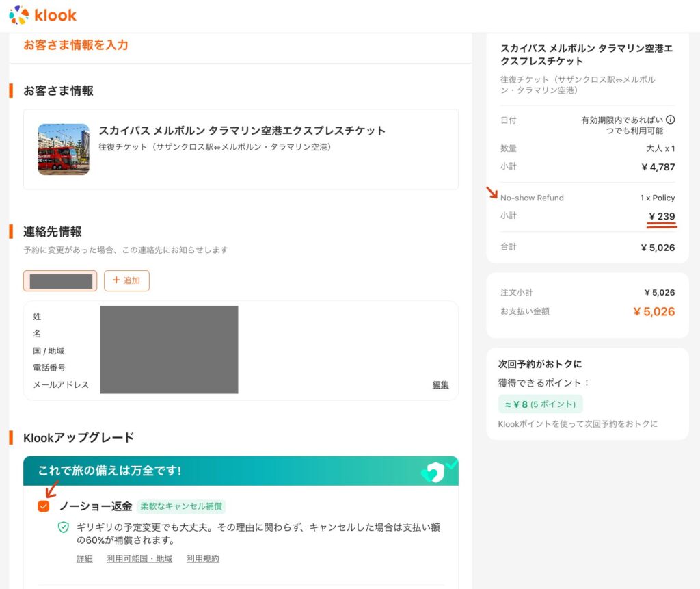Open the 利用可能国・地域 link
The width and height of the screenshot is (700, 589).
[x=139, y=559]
